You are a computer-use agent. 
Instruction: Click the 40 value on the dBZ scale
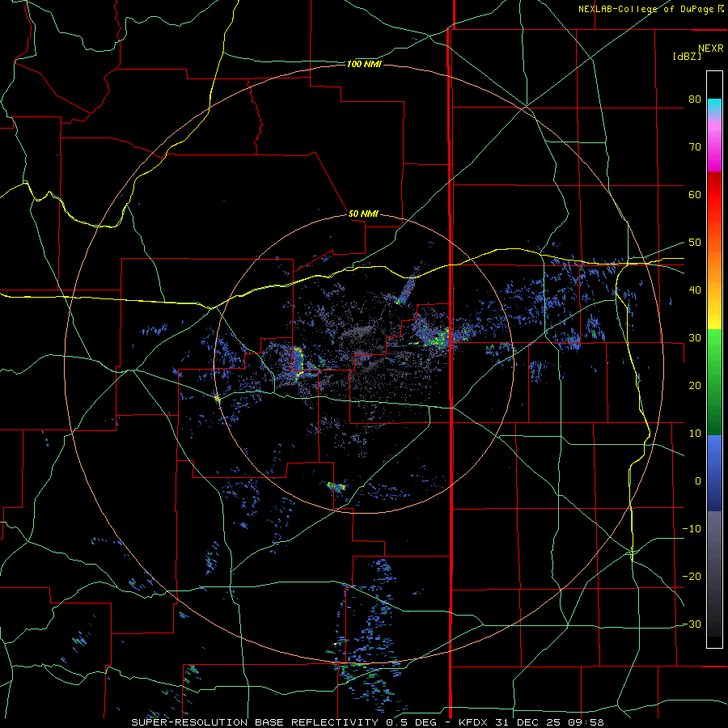click(x=695, y=290)
